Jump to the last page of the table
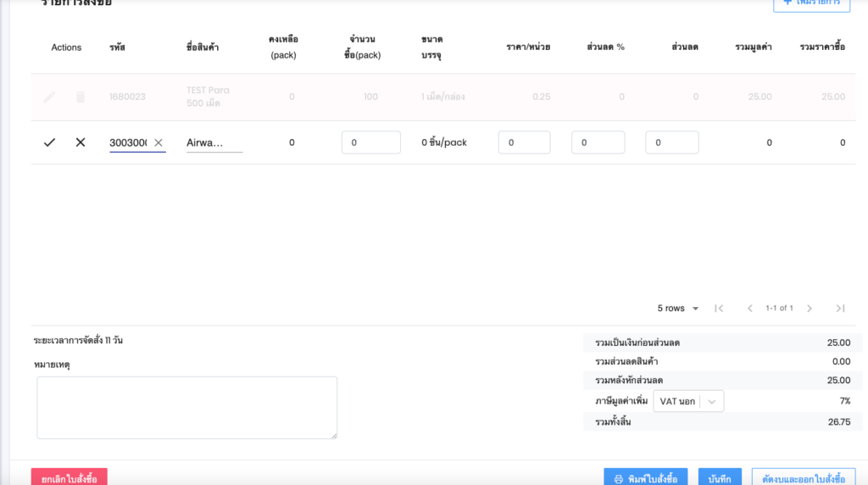Viewport: 868px width, 485px height. (x=840, y=308)
